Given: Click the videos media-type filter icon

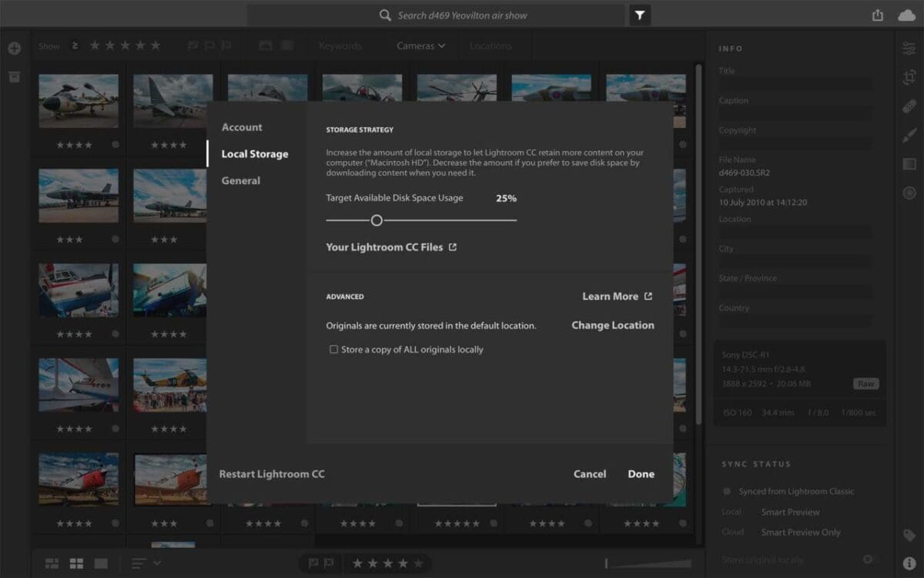Looking at the screenshot, I should pos(287,45).
